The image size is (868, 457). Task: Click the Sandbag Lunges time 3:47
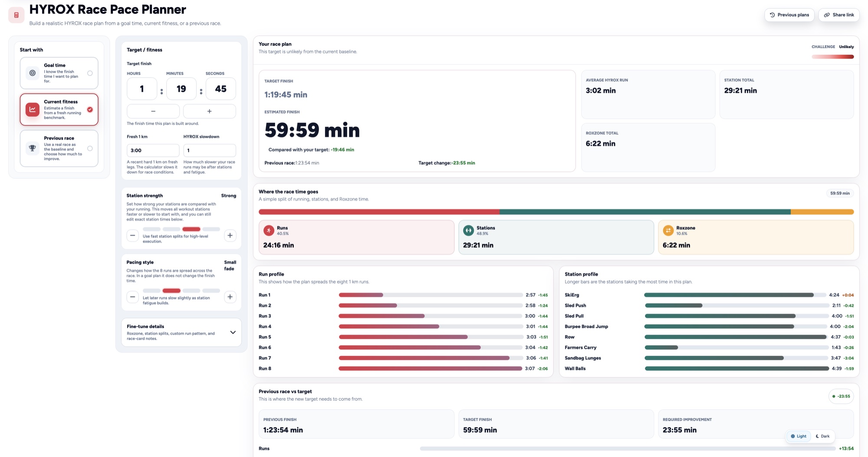point(836,358)
